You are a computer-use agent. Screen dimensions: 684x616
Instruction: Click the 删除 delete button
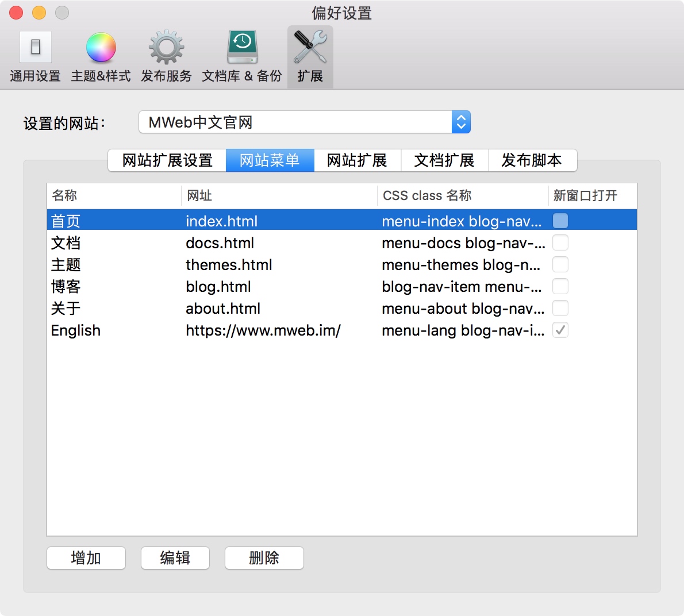pyautogui.click(x=264, y=557)
